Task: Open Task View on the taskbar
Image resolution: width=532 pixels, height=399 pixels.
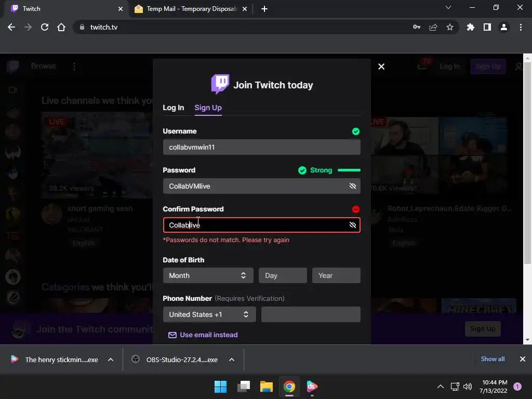Action: coord(244,387)
